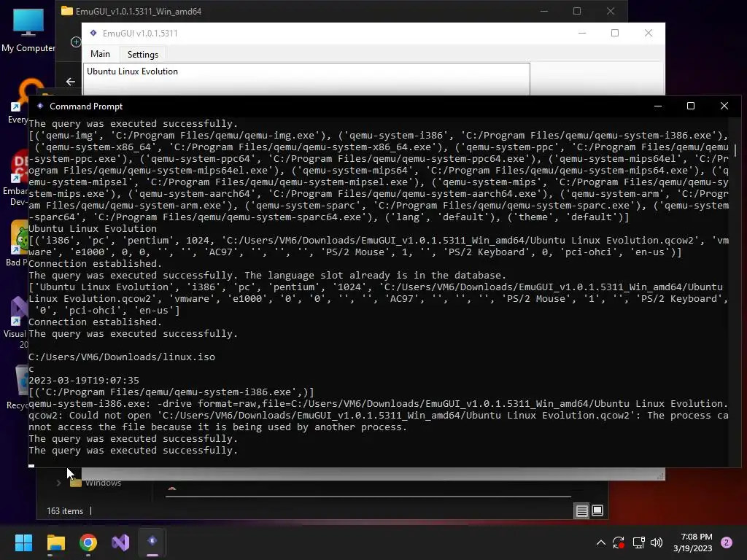
Task: Open the network tray icon
Action: coord(638,542)
